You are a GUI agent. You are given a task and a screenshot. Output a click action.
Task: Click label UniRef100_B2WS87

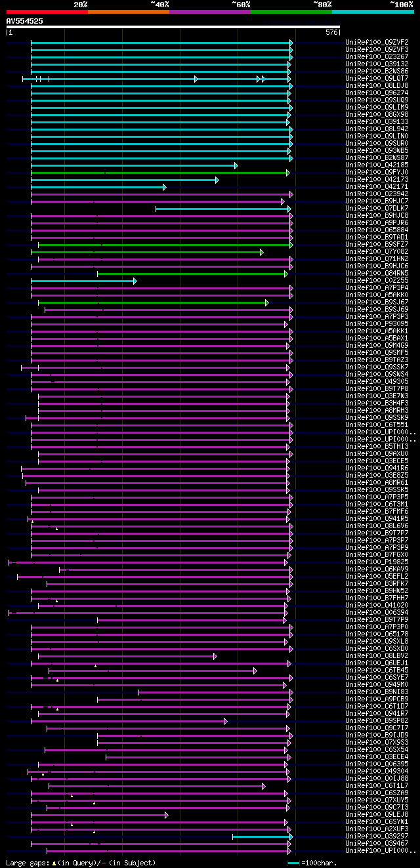[377, 158]
